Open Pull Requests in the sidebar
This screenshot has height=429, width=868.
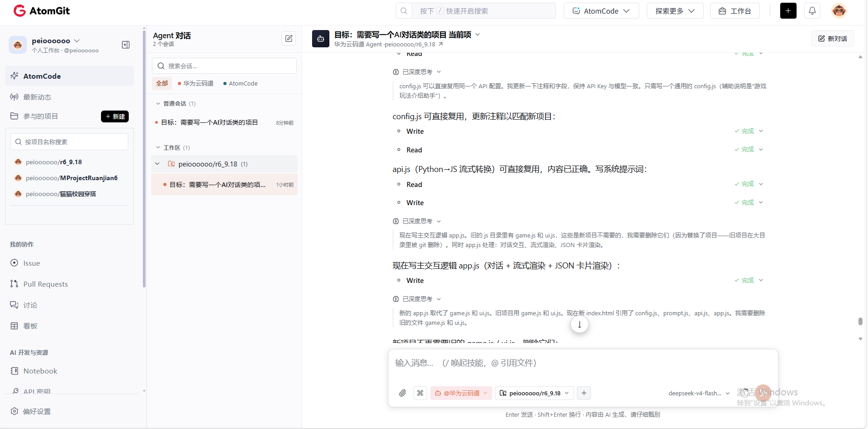[x=45, y=284]
